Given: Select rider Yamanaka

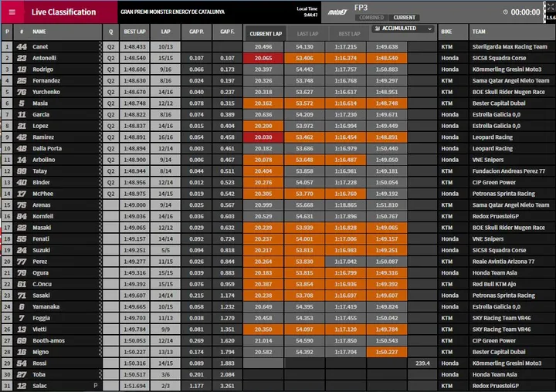Looking at the screenshot, I should (x=46, y=306).
